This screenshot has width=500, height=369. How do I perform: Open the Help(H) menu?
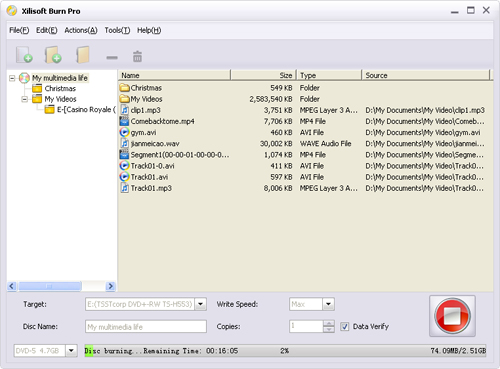pos(149,30)
